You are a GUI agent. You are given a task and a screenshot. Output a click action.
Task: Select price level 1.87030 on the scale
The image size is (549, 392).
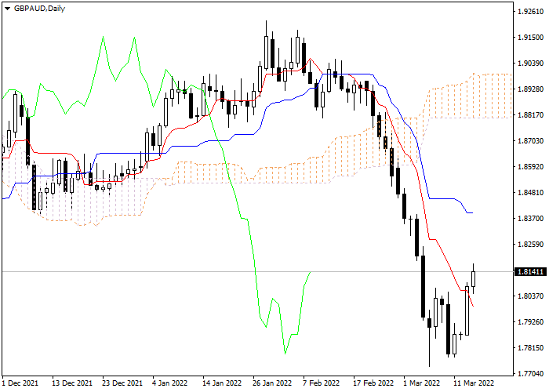pyautogui.click(x=530, y=141)
